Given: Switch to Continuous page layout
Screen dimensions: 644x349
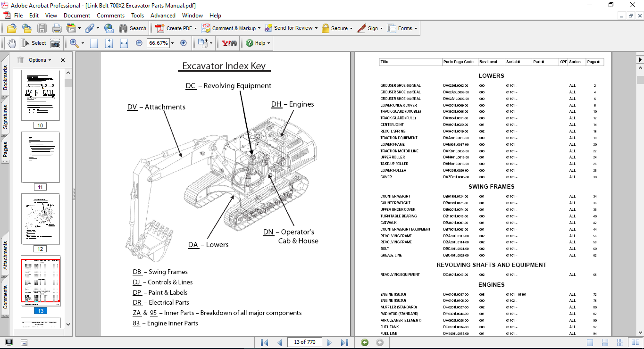Looking at the screenshot, I should [604, 342].
